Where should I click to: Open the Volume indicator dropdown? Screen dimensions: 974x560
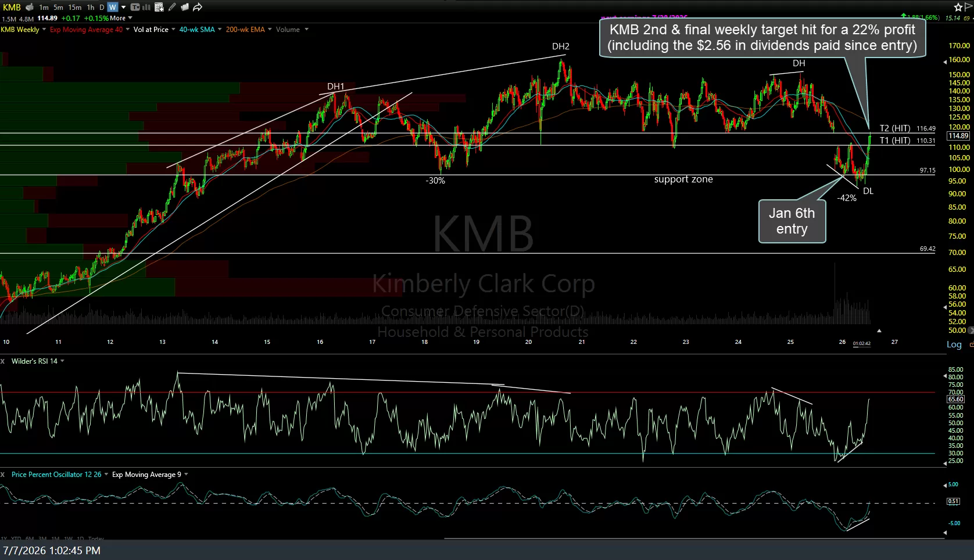[306, 30]
